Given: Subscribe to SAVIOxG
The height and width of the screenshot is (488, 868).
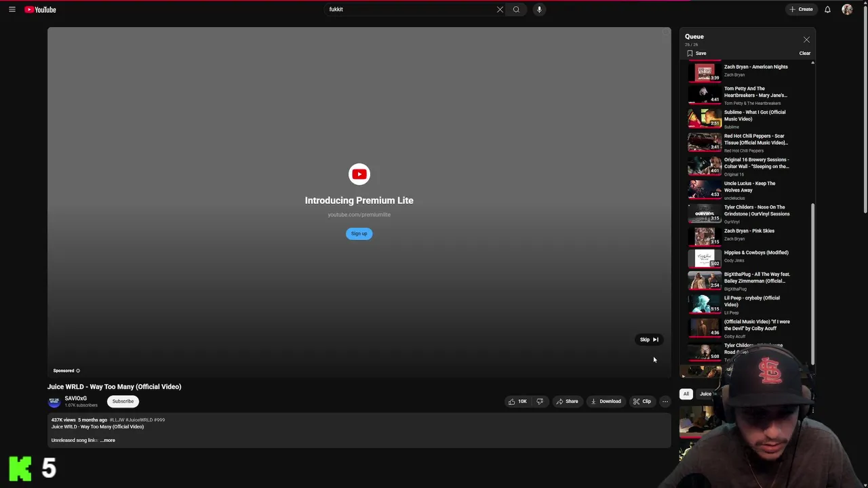Looking at the screenshot, I should click(x=123, y=401).
